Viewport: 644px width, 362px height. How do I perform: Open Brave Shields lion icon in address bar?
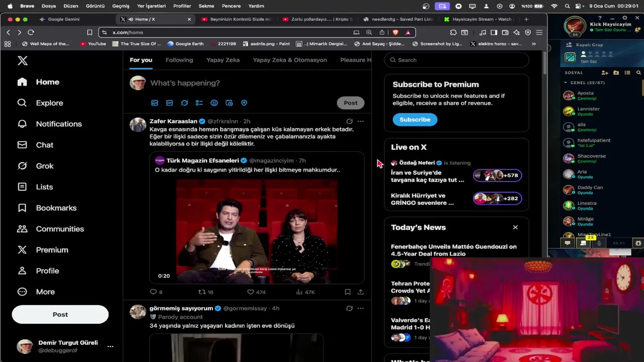click(x=395, y=32)
